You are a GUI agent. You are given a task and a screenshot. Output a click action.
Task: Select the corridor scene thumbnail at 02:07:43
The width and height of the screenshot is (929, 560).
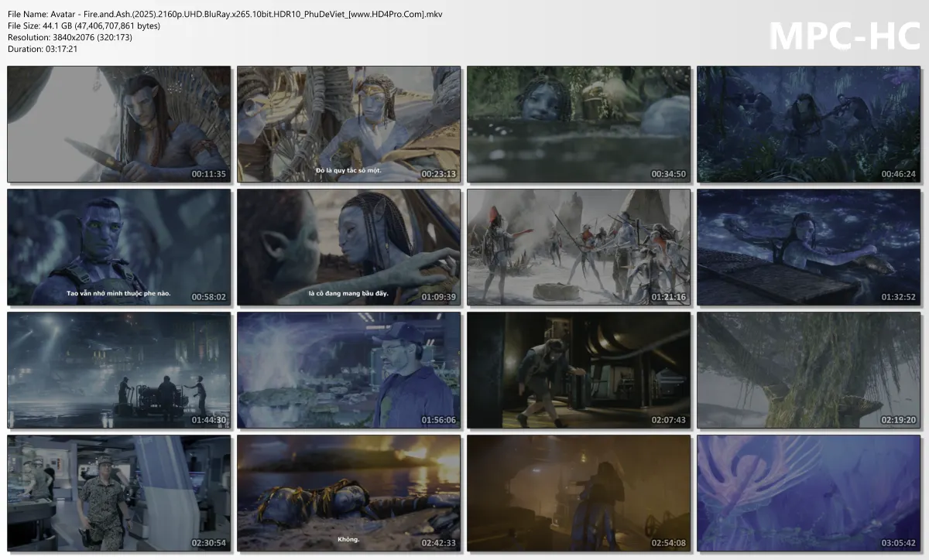(x=579, y=370)
